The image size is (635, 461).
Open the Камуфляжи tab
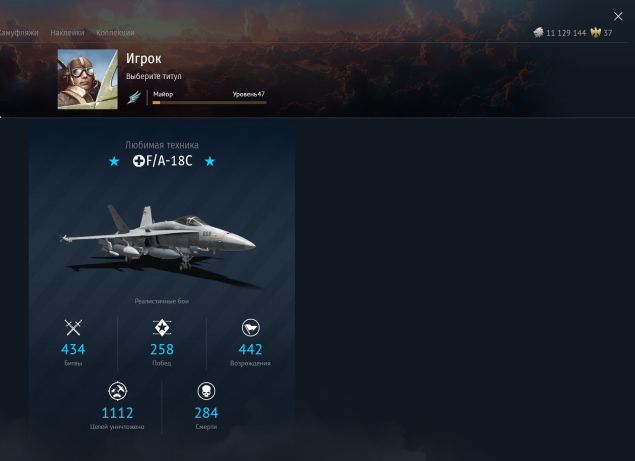[19, 33]
